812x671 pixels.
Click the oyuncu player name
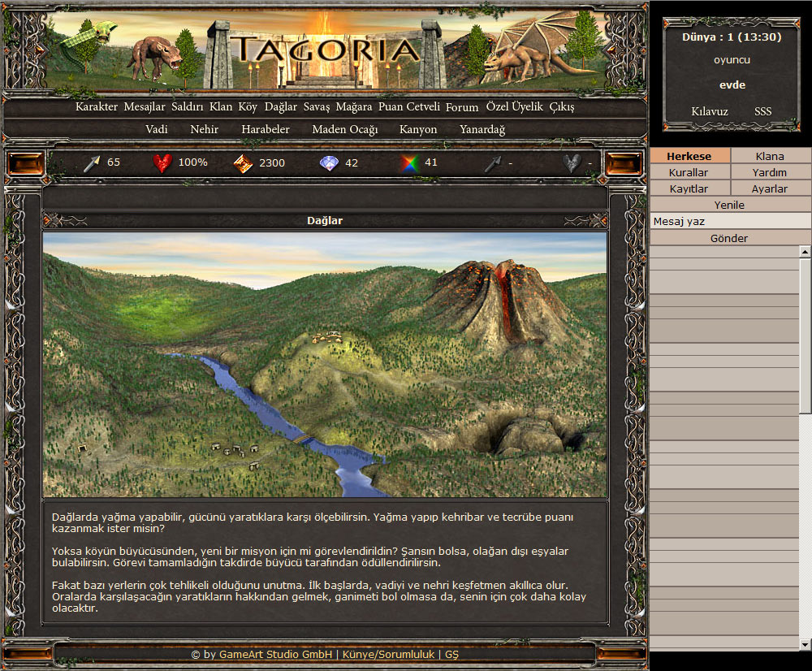(732, 60)
